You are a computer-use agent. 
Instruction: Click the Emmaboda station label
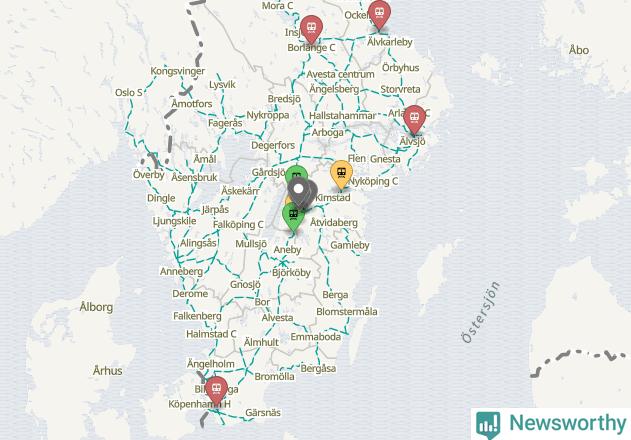pyautogui.click(x=316, y=337)
